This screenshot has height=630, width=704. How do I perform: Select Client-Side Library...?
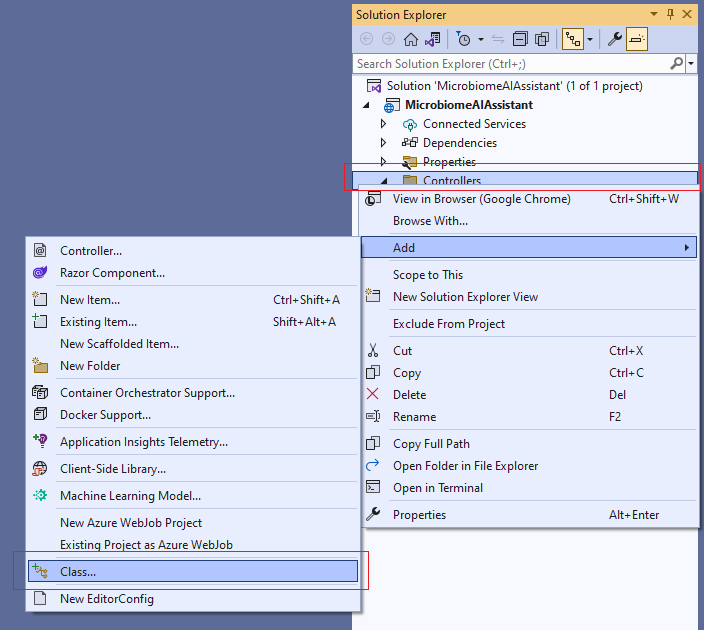tap(193, 468)
